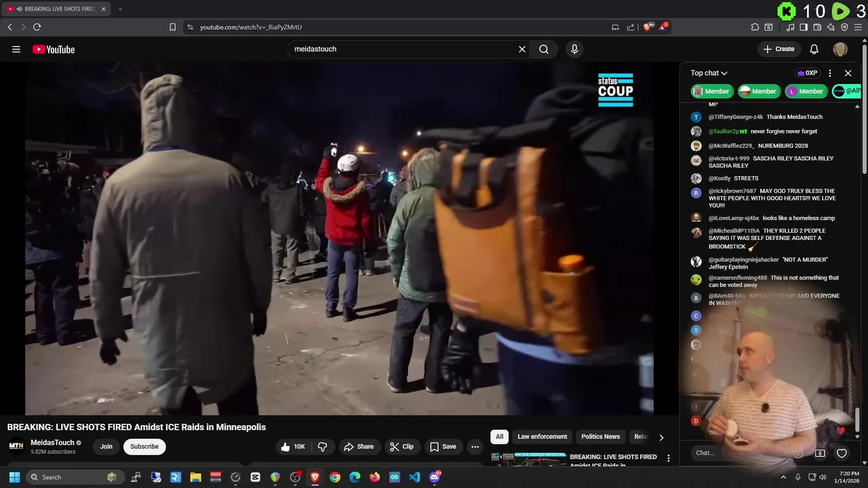Select the Politics News filter chip

600,436
